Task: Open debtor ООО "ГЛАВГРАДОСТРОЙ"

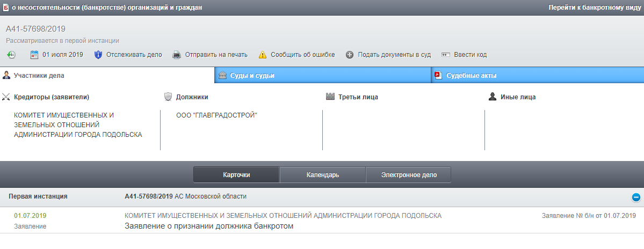Action: 216,115
